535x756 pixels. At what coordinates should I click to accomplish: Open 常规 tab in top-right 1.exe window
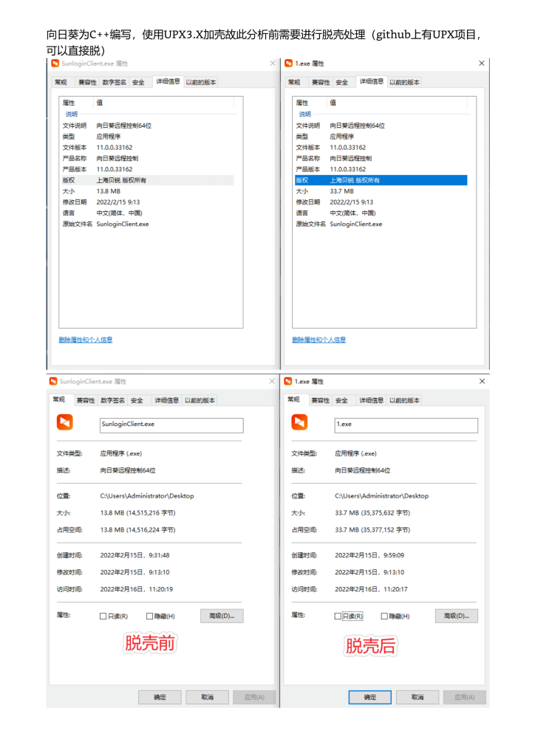point(294,83)
